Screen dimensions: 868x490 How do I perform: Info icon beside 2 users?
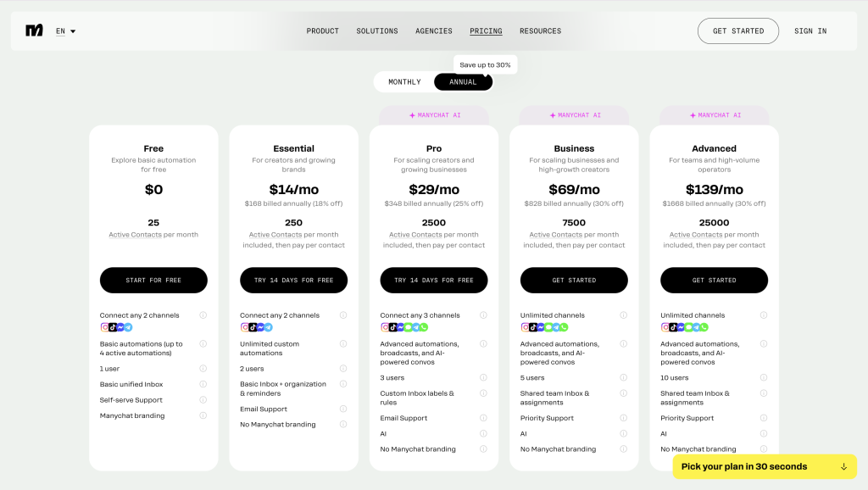tap(343, 368)
